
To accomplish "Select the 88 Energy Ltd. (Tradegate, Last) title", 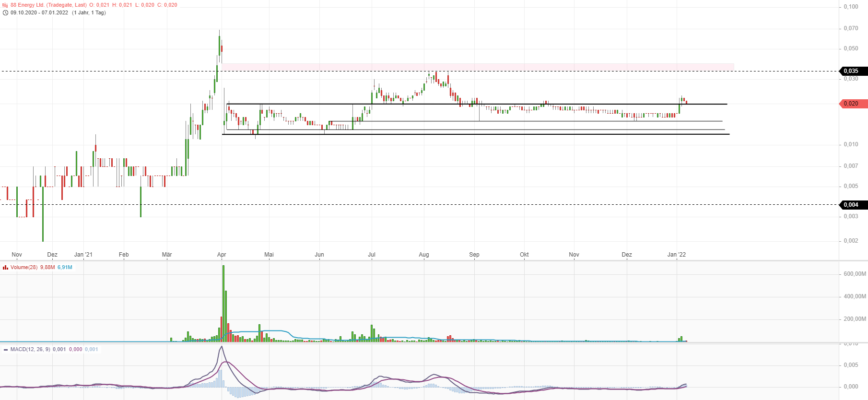I will pyautogui.click(x=48, y=5).
